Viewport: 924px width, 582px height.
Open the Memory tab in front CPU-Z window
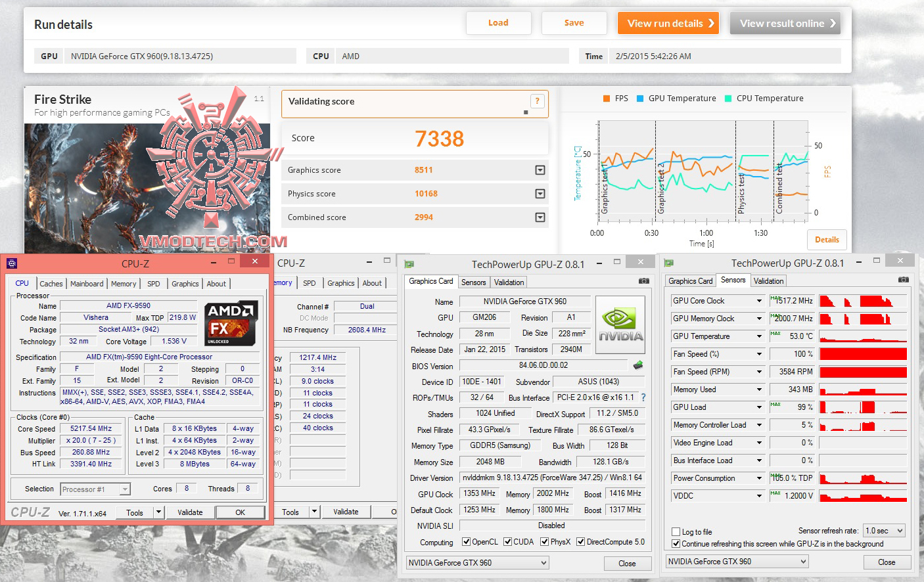tap(124, 284)
